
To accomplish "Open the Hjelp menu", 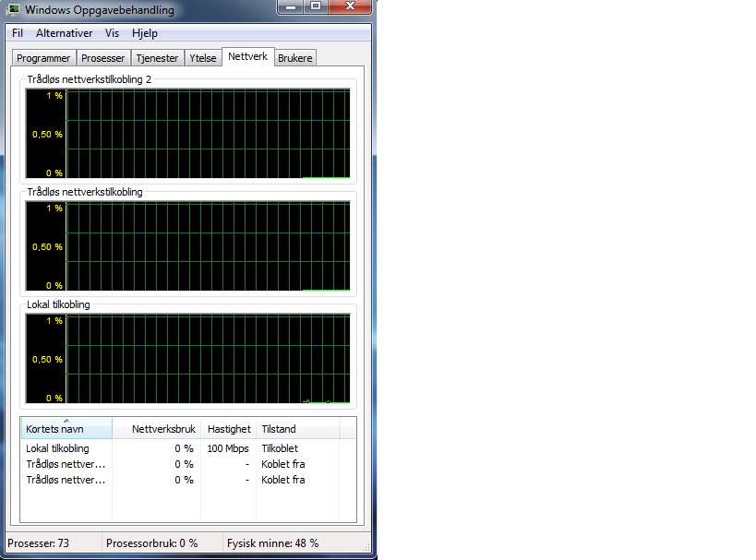I will coord(145,33).
